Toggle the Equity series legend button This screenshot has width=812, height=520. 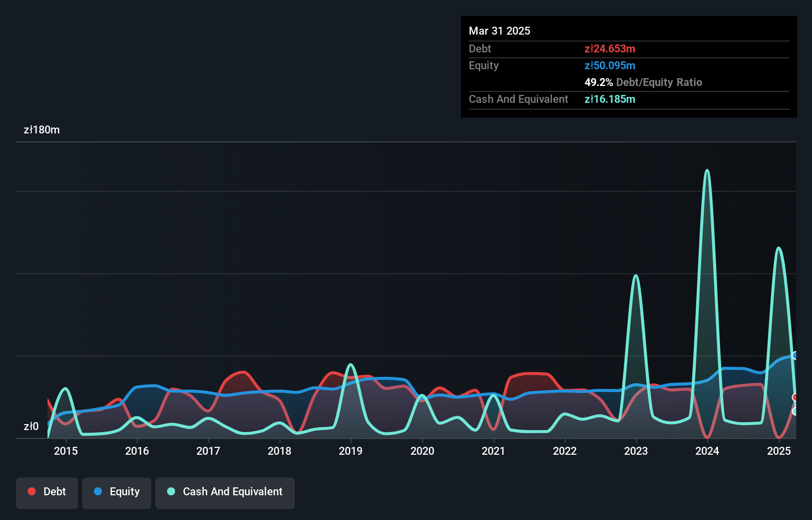[117, 493]
